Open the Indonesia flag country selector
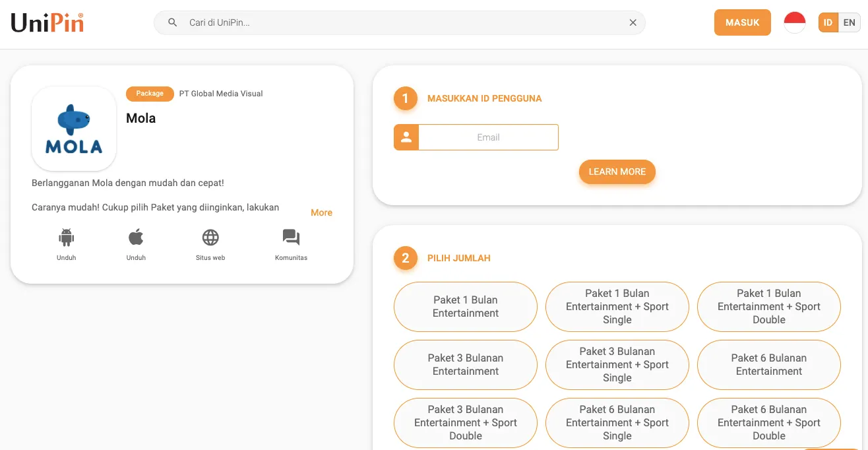The image size is (868, 450). 794,22
